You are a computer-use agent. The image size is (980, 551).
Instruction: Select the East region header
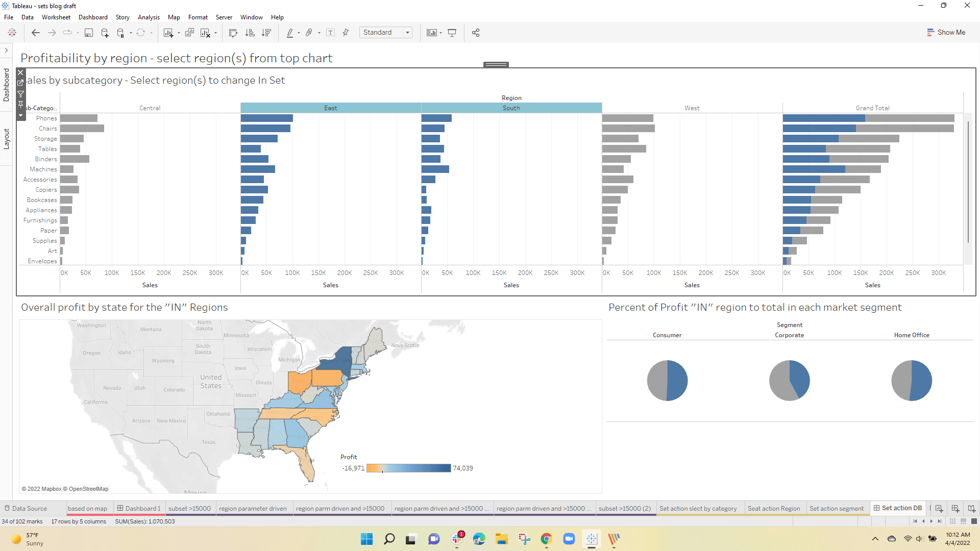tap(330, 108)
